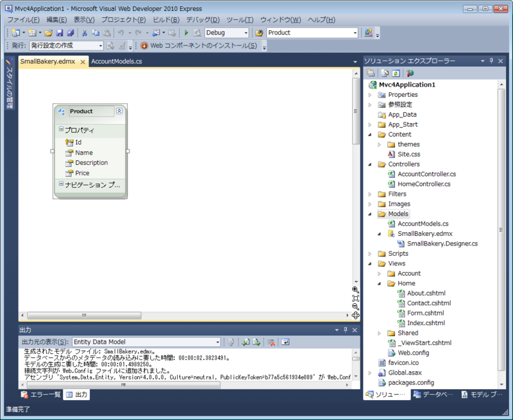513x420 pixels.
Task: Click the Product entity title header
Action: 81,111
